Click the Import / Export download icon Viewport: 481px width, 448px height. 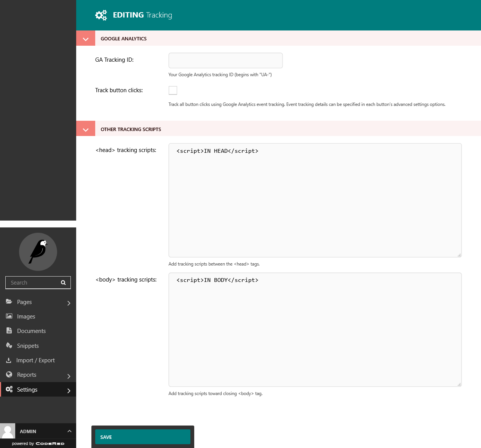coord(9,360)
